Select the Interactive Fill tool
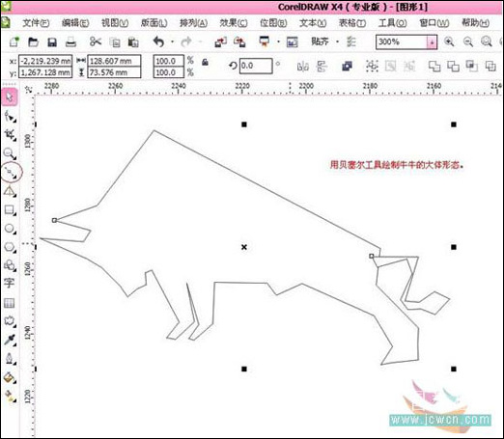 [10, 396]
